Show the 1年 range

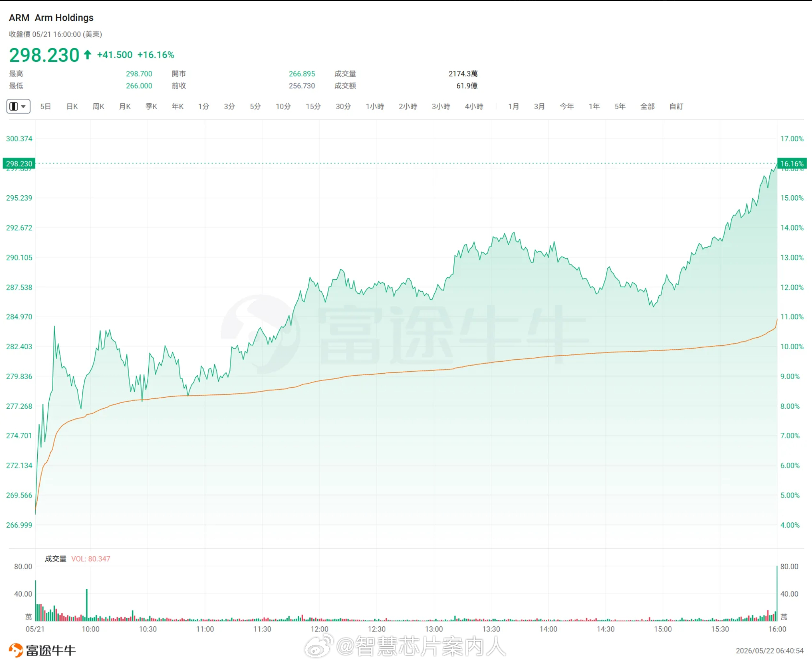pyautogui.click(x=594, y=106)
